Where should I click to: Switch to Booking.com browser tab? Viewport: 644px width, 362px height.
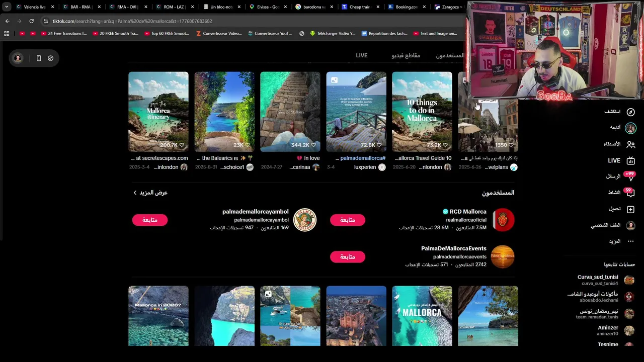pos(407,7)
